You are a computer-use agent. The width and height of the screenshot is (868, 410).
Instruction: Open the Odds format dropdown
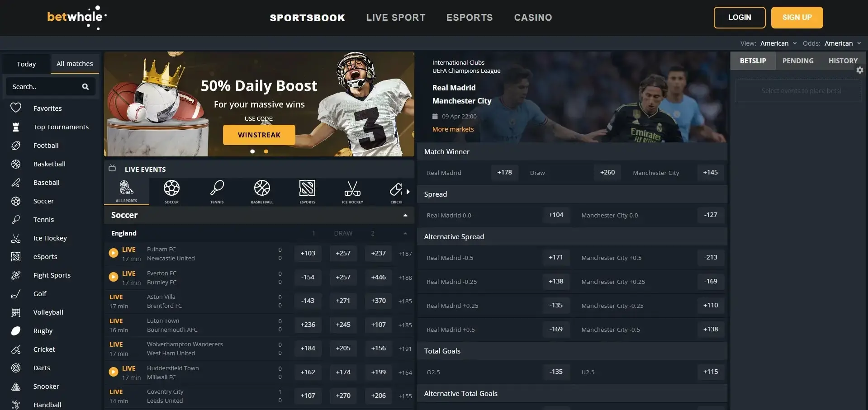(842, 43)
